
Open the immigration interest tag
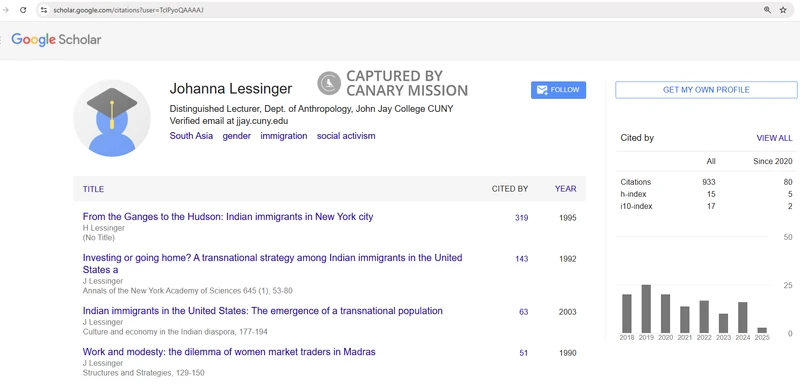284,136
